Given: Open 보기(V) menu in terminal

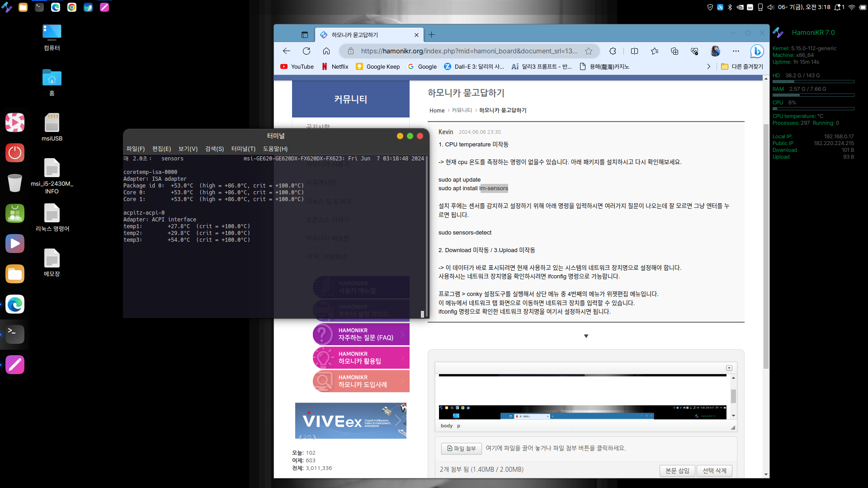Looking at the screenshot, I should tap(188, 149).
